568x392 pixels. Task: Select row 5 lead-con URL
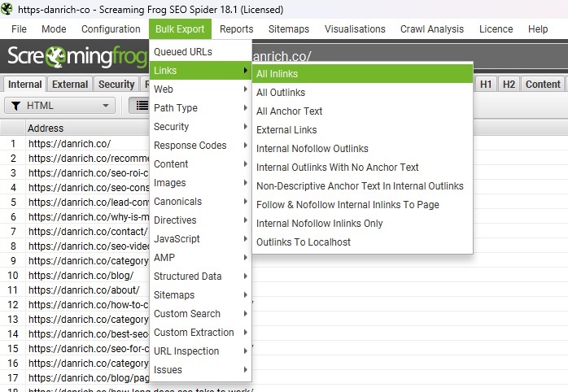89,203
